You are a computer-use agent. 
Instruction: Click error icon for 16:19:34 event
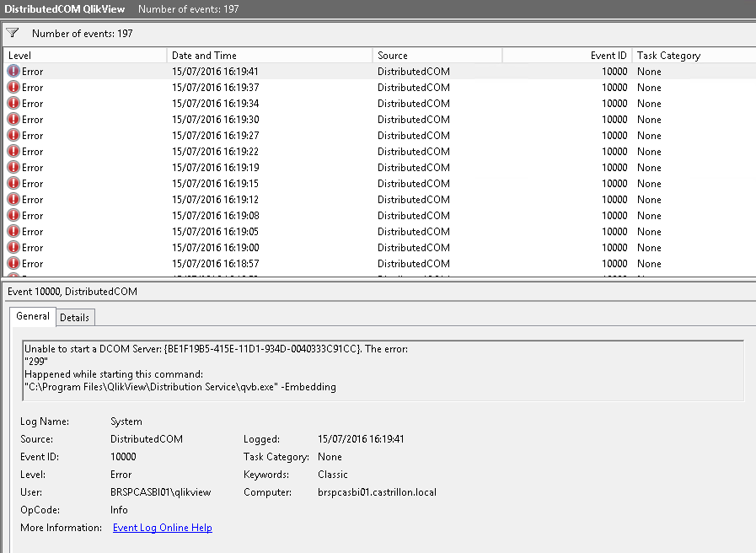pyautogui.click(x=13, y=103)
